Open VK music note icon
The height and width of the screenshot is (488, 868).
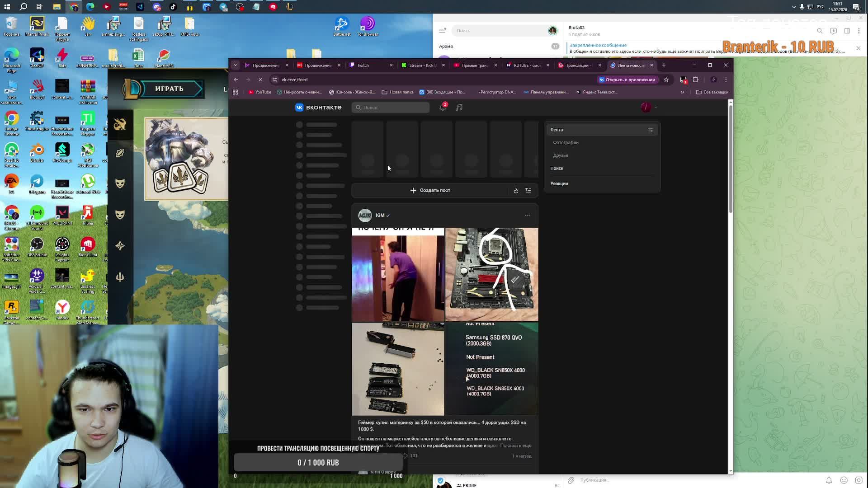(459, 108)
